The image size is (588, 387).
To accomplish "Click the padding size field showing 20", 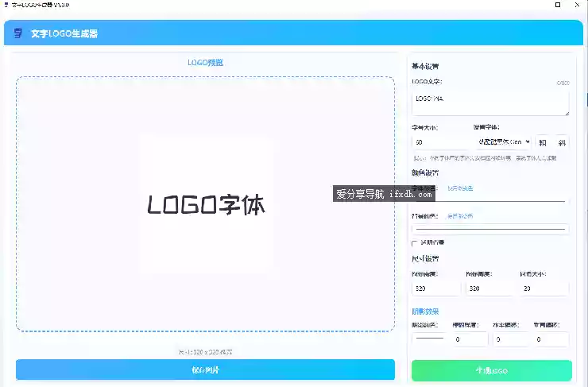I will [544, 289].
